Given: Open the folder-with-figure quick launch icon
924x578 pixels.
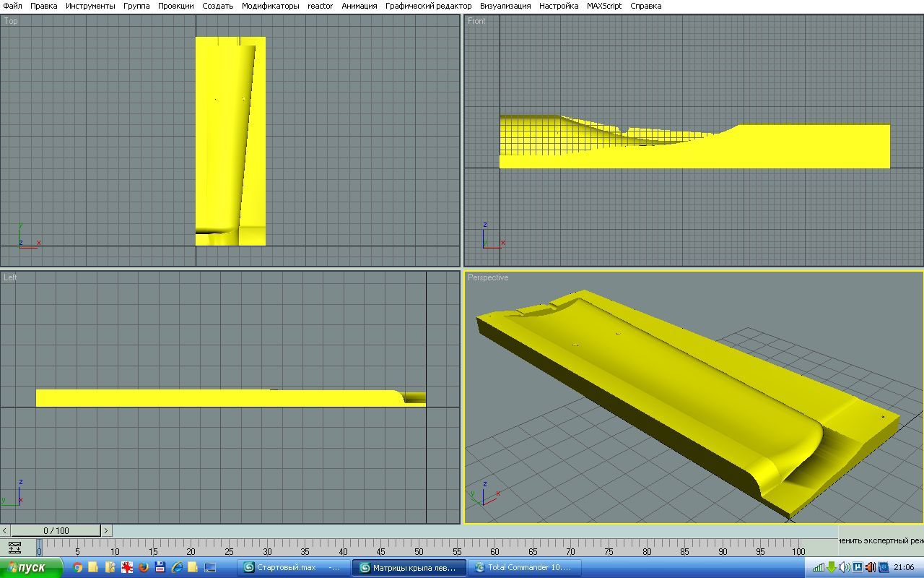Looking at the screenshot, I should (110, 568).
